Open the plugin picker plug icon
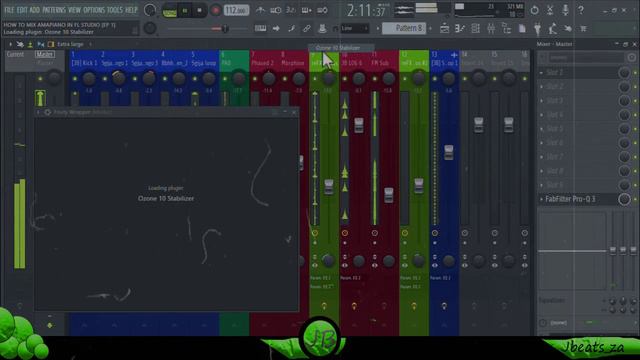Image resolution: width=640 pixels, height=360 pixels. [538, 29]
